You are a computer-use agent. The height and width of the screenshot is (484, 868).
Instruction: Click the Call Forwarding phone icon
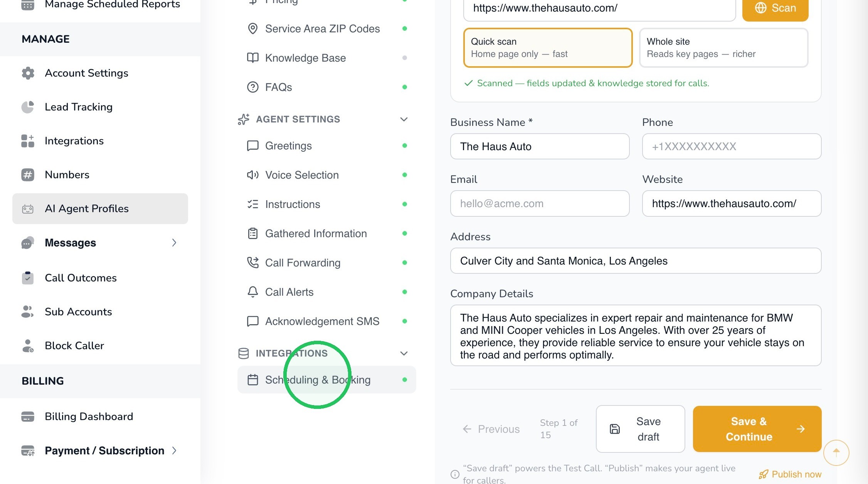(252, 263)
